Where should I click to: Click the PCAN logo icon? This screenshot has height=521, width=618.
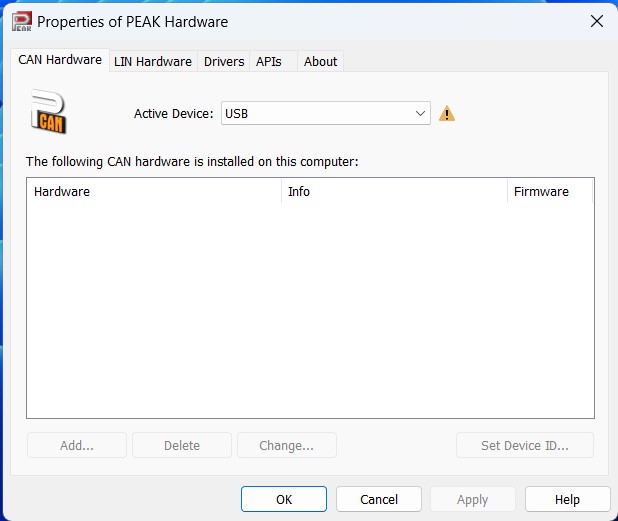[48, 112]
